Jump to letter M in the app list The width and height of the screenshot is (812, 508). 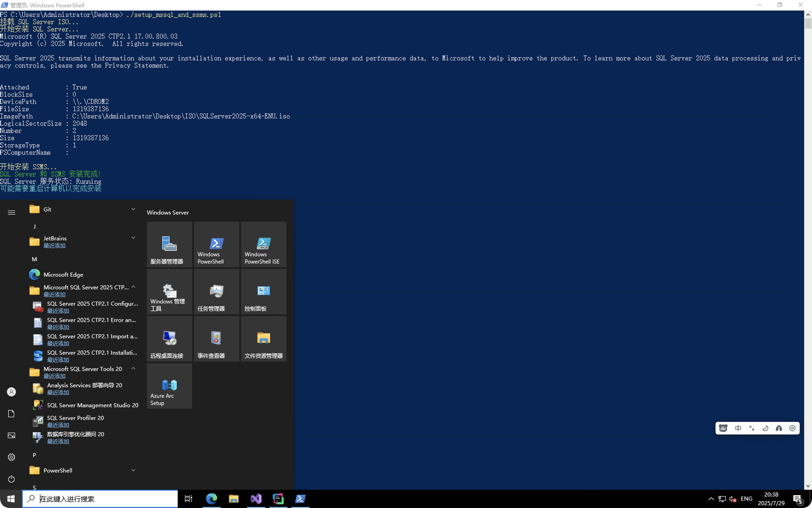tap(35, 259)
